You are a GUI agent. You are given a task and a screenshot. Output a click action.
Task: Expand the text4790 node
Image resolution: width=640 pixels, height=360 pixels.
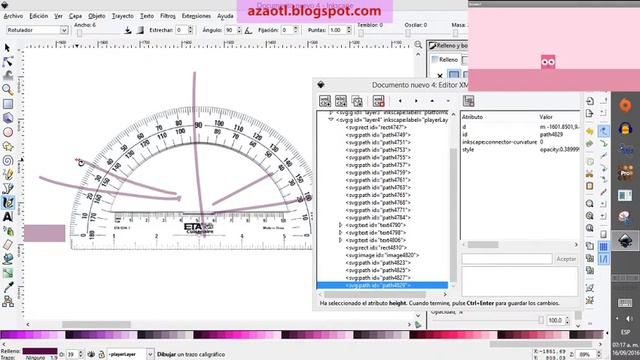(340, 225)
